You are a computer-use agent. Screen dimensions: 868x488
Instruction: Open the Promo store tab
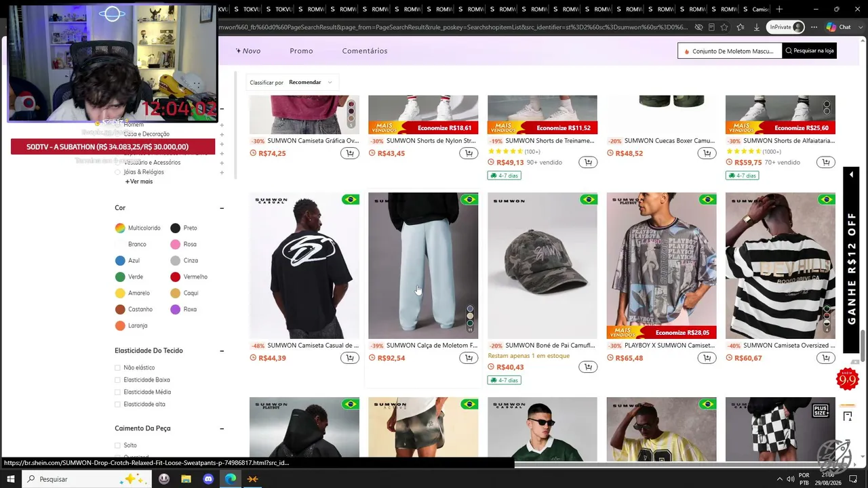click(301, 51)
